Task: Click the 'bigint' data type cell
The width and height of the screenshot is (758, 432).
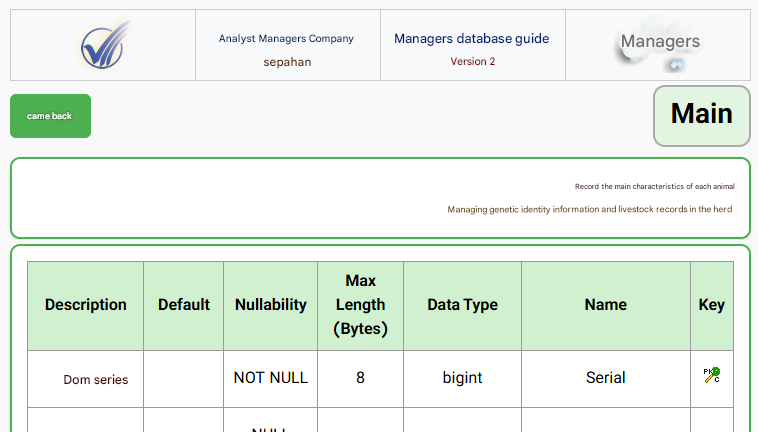Action: [x=462, y=378]
